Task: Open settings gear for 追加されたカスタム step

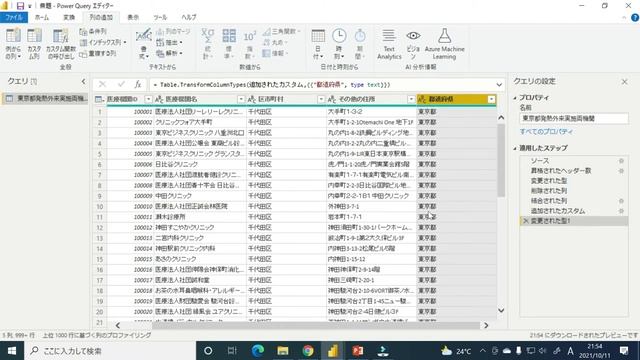Action: tap(621, 211)
